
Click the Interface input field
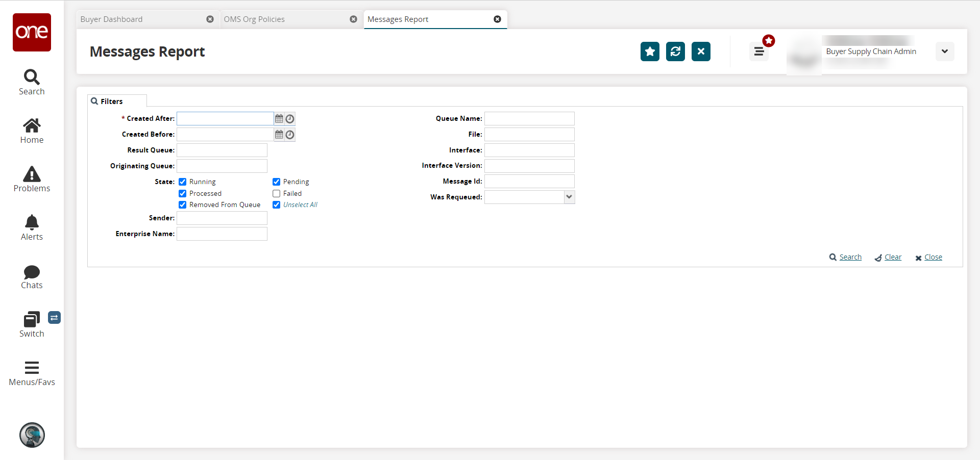pyautogui.click(x=529, y=150)
